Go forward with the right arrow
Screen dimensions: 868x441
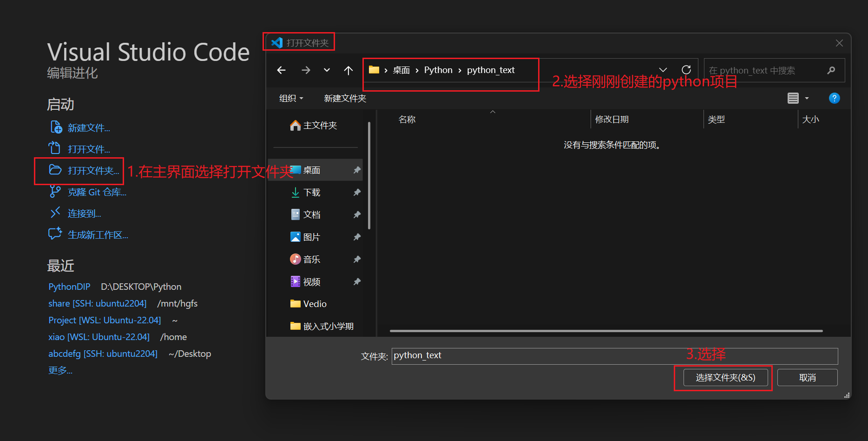point(305,70)
